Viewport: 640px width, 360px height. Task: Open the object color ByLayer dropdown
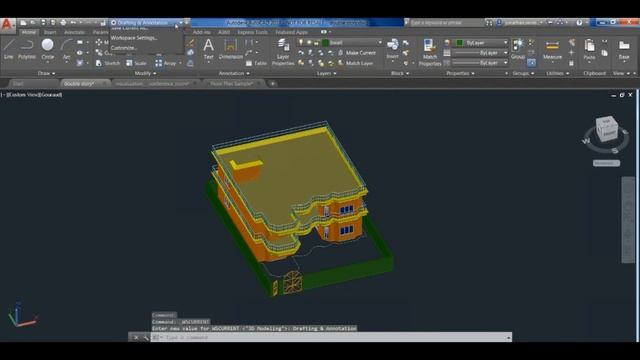[482, 42]
